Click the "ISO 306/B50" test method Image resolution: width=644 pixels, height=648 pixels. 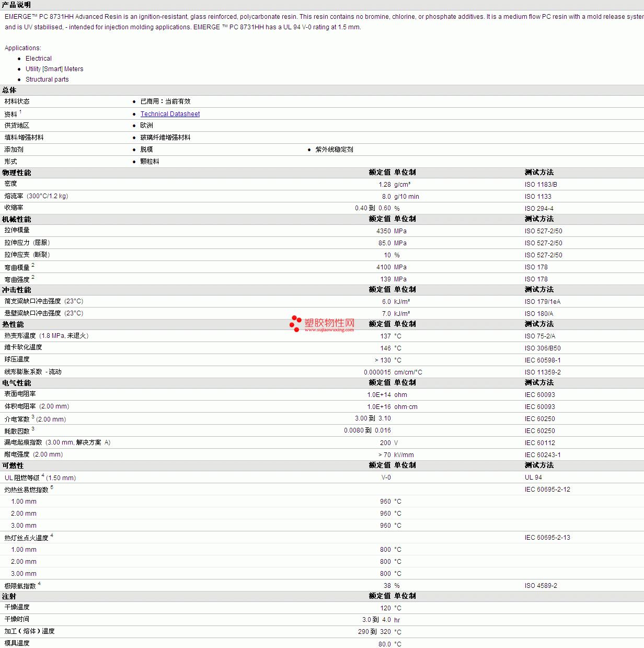543,348
